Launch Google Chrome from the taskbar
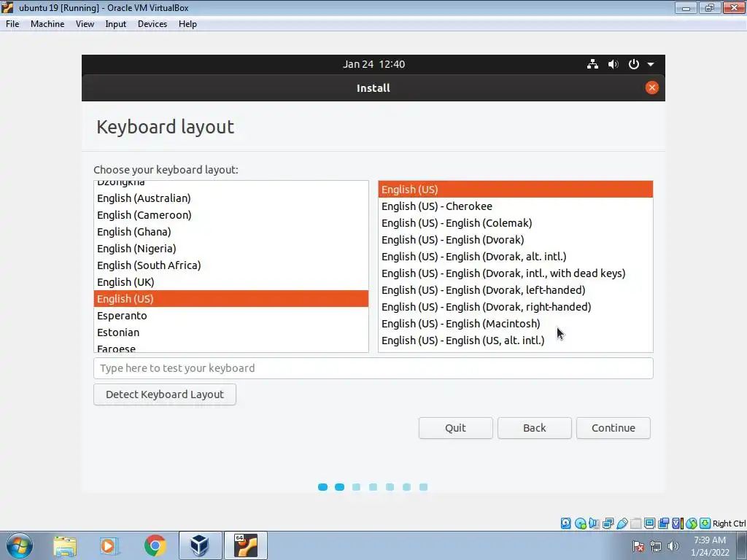Screen dimensions: 747x560 point(155,545)
